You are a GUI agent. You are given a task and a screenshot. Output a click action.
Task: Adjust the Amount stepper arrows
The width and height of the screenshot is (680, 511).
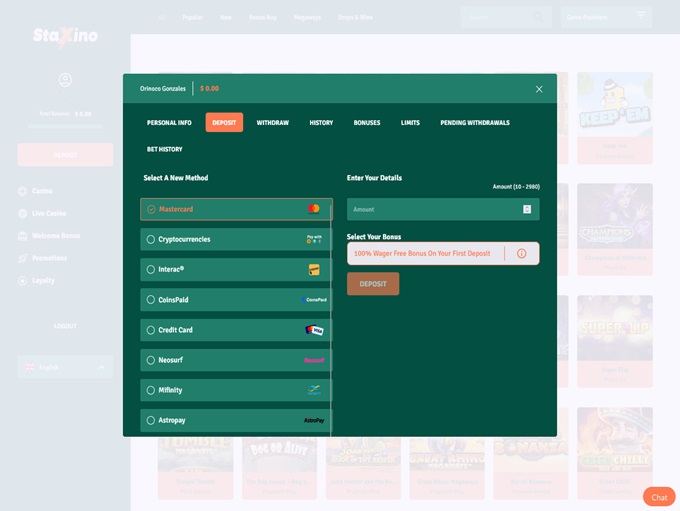[527, 209]
